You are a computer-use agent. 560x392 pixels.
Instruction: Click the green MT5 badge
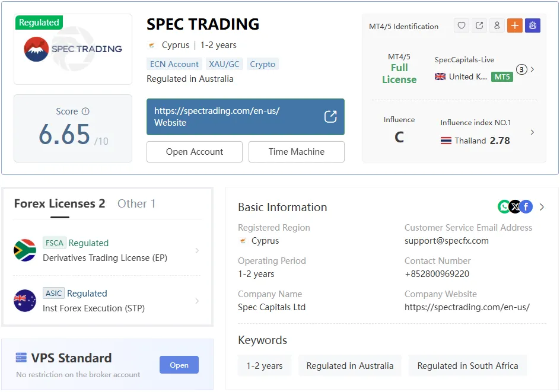click(502, 77)
